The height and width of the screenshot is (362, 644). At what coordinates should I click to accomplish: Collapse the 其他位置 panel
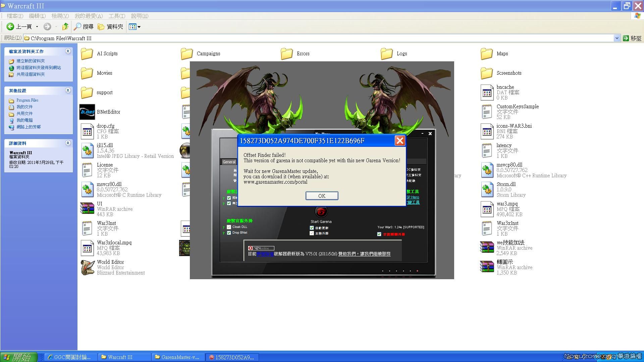(68, 90)
